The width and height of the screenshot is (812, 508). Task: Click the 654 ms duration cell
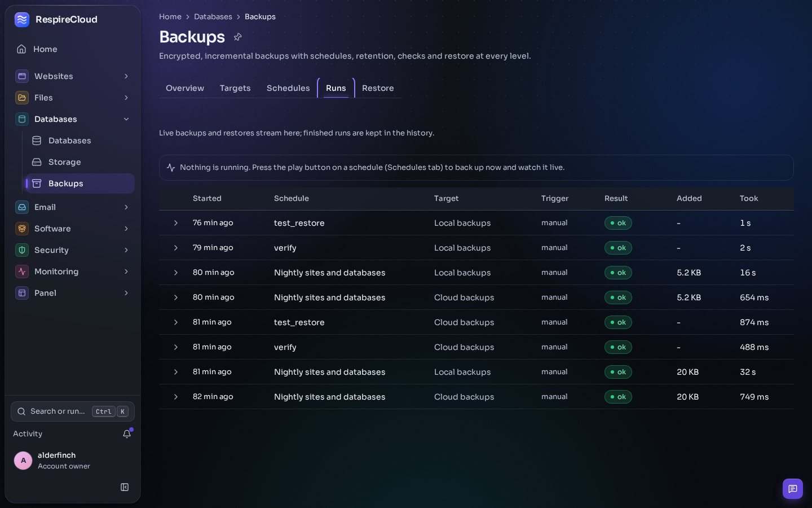[x=754, y=297]
